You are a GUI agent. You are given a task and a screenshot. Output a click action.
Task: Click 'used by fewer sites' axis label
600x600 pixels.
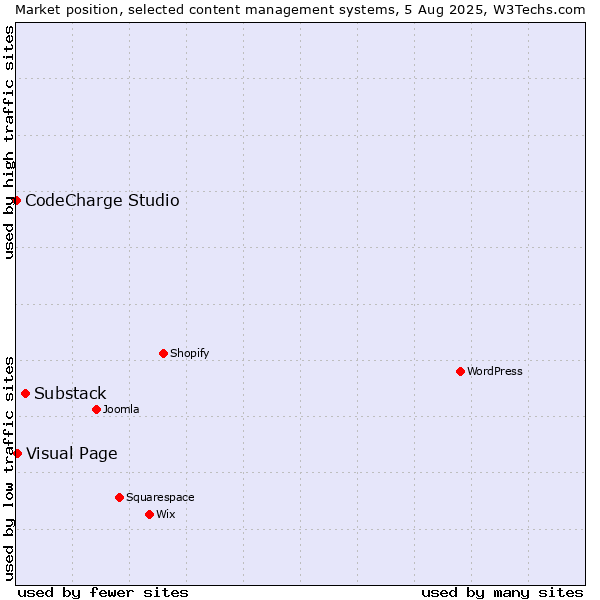coord(103,593)
